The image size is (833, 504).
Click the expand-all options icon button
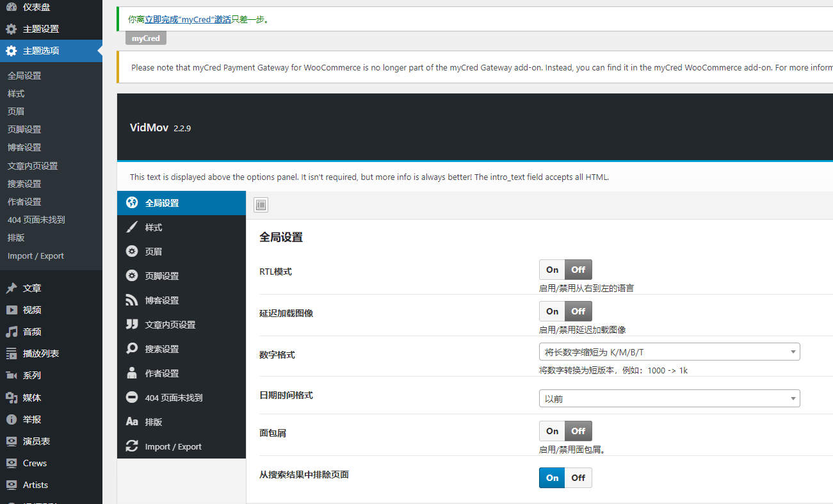261,205
